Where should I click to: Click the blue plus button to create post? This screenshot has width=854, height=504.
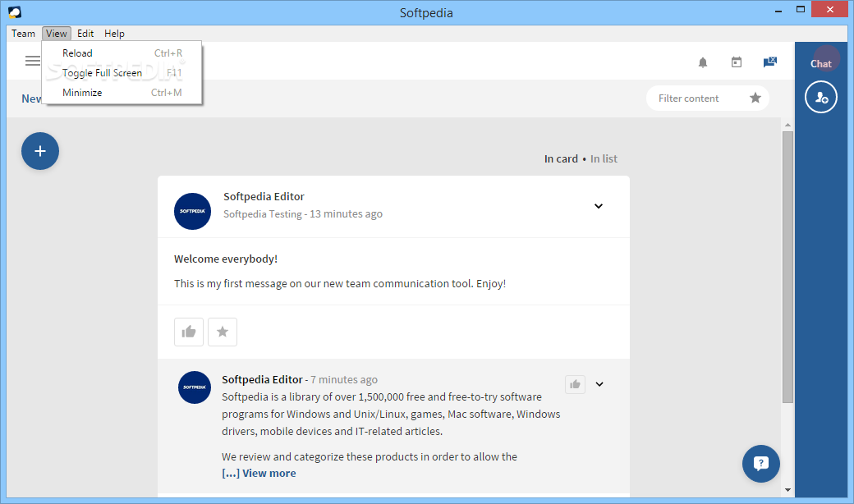tap(40, 151)
